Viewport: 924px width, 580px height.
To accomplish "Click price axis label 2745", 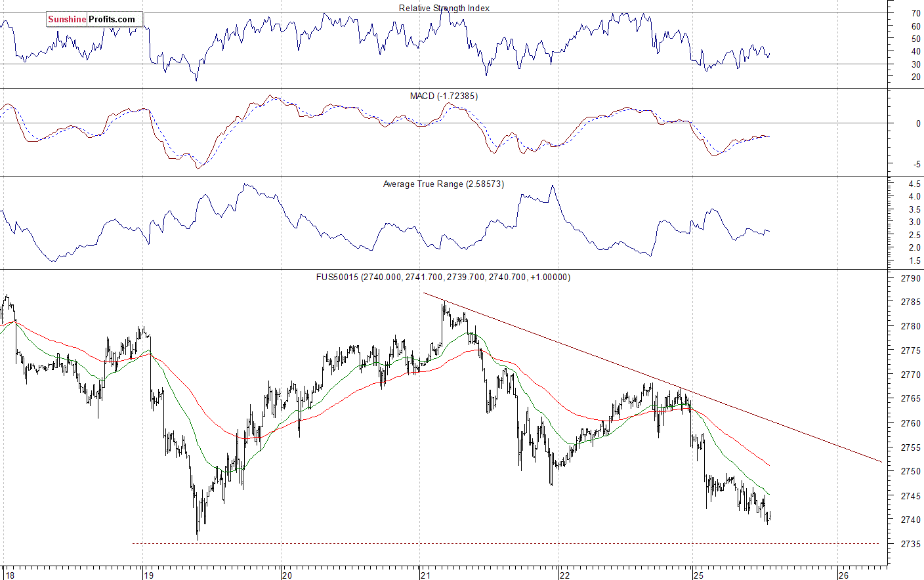I will pyautogui.click(x=911, y=495).
